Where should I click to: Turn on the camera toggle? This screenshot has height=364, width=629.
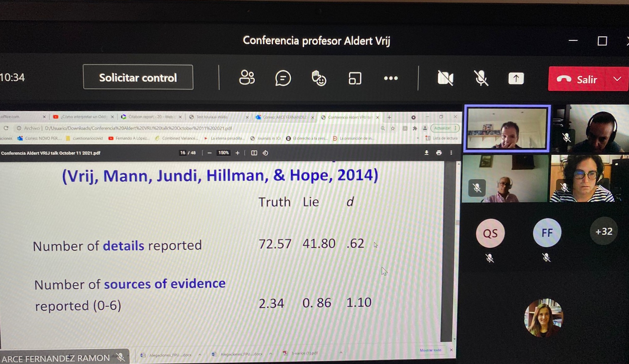coord(445,78)
